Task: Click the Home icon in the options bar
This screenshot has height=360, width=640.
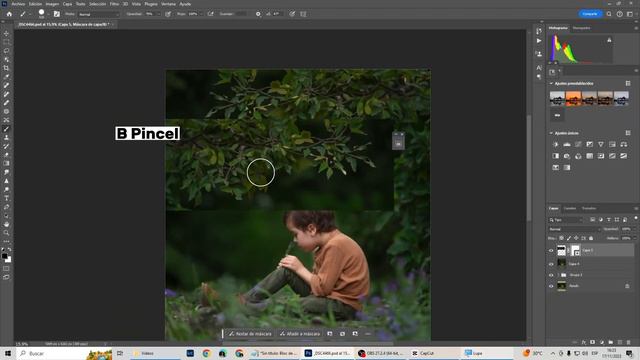Action: point(9,14)
